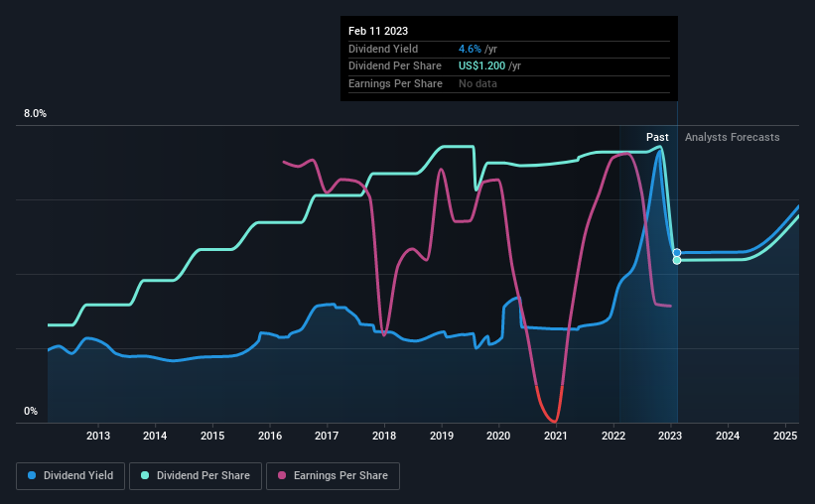
Task: Select the 2019 x-axis label
Action: click(x=442, y=436)
